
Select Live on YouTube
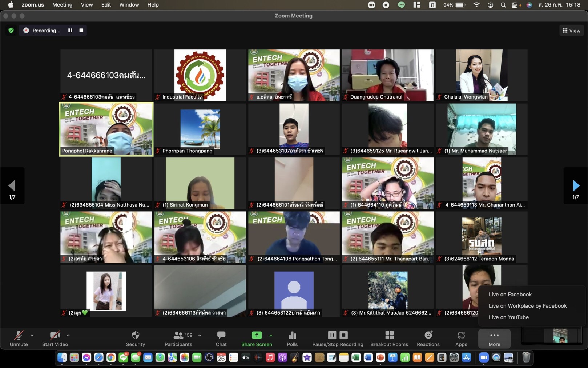508,317
